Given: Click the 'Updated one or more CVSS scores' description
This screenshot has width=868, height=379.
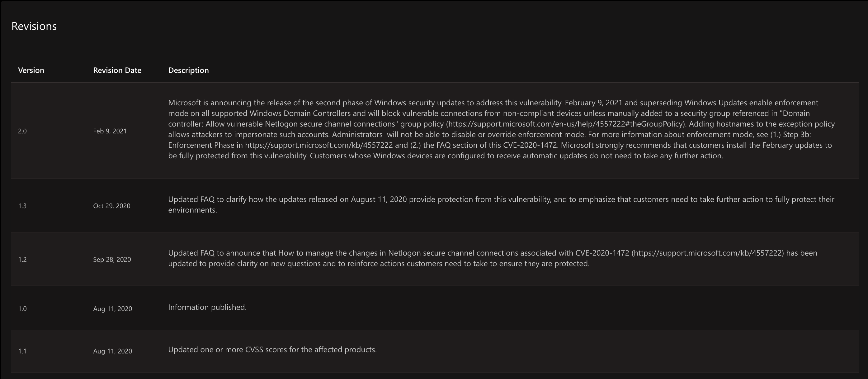Looking at the screenshot, I should (x=272, y=350).
